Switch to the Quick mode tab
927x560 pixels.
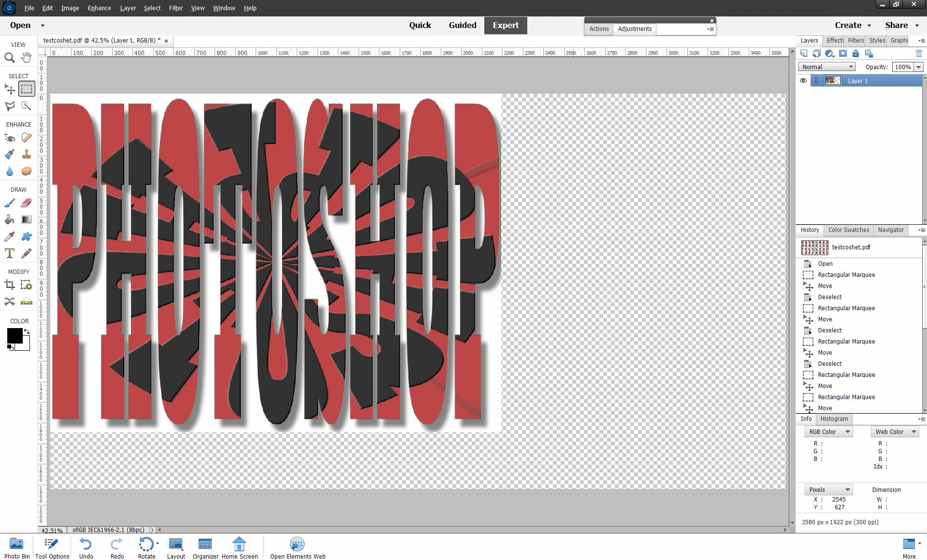point(420,25)
